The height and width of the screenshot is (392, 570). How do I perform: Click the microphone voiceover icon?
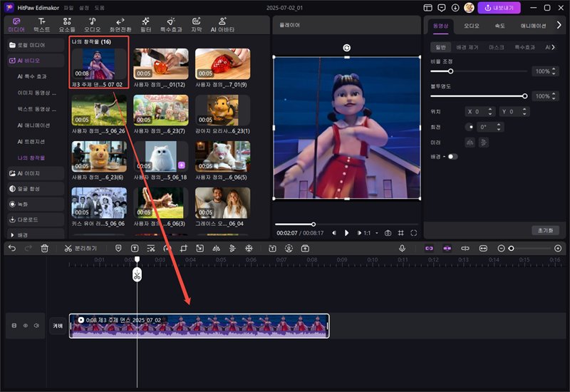[x=402, y=248]
